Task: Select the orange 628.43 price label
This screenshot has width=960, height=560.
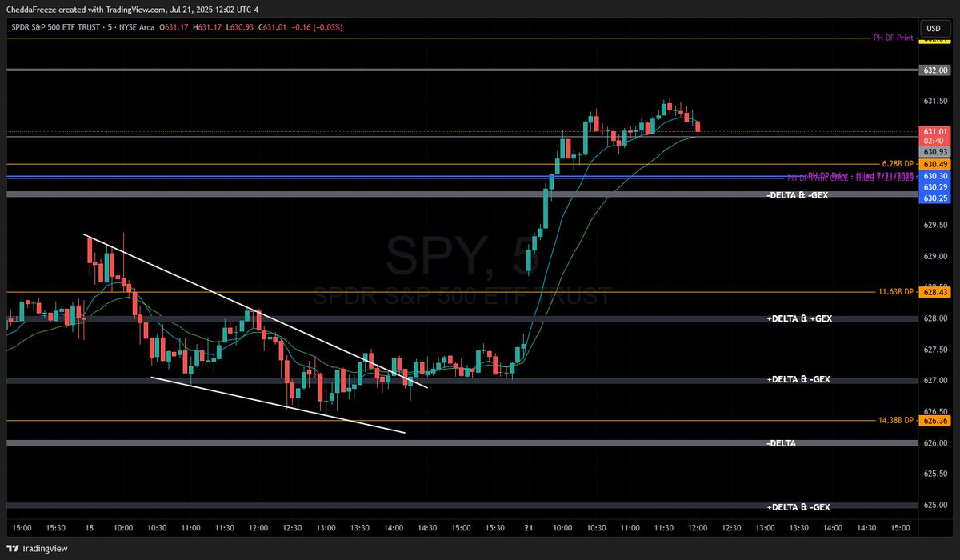Action: tap(934, 293)
